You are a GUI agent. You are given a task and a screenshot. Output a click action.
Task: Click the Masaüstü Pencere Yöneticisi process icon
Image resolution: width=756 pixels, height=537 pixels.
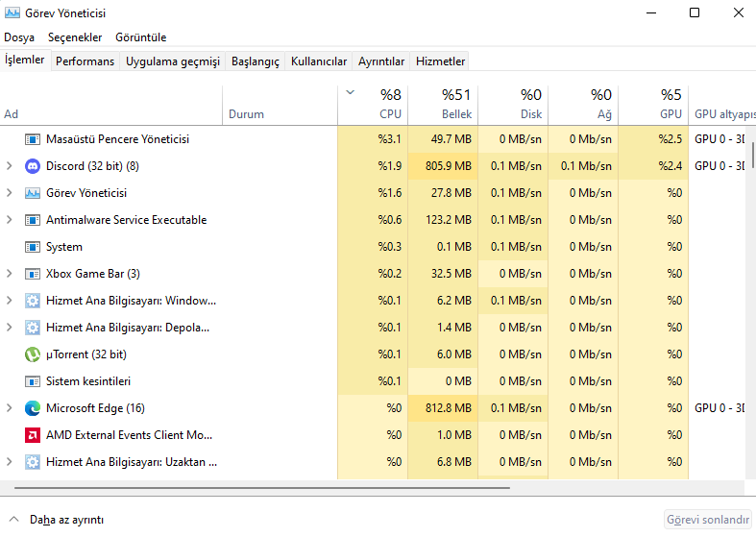[33, 139]
